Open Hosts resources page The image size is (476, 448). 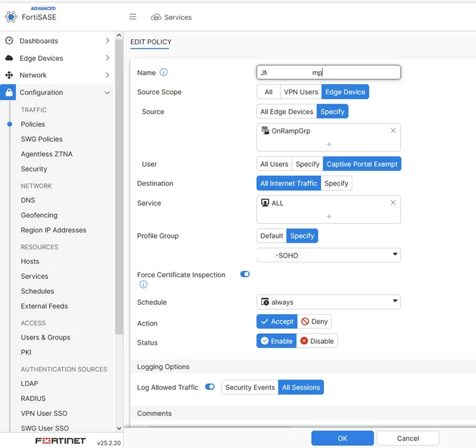point(30,261)
